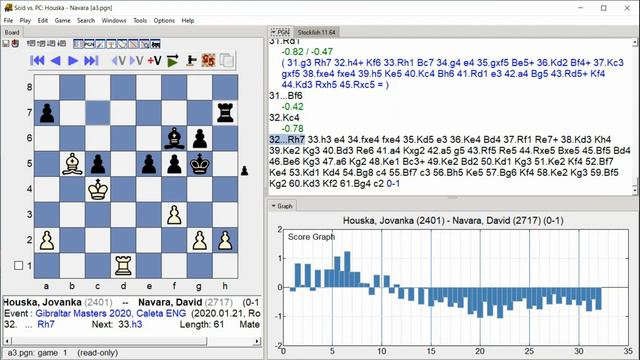Step back one move with blue arrow
Image resolution: width=640 pixels, height=360 pixels.
click(56, 60)
